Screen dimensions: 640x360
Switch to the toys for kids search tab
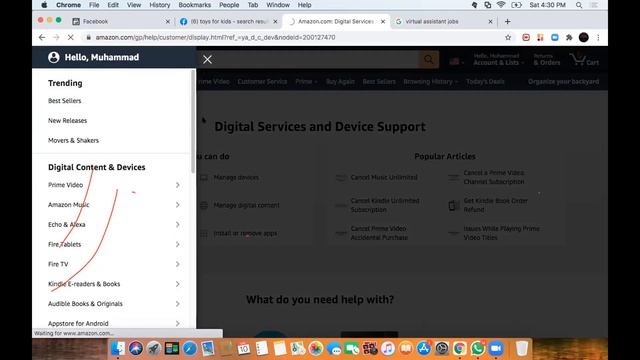point(229,21)
